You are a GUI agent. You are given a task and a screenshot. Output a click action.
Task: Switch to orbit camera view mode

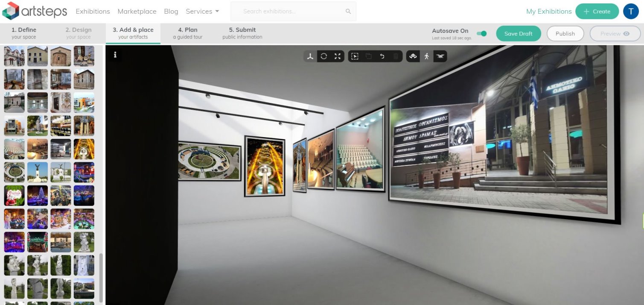coord(413,56)
